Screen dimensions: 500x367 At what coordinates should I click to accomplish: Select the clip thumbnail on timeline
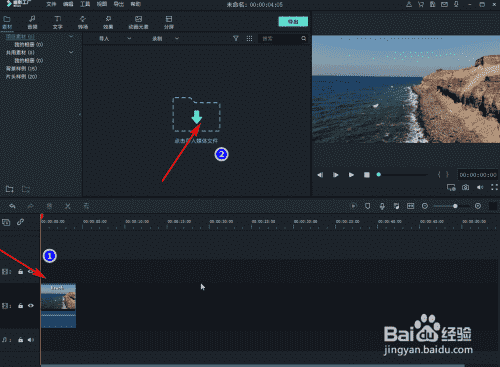coord(58,306)
